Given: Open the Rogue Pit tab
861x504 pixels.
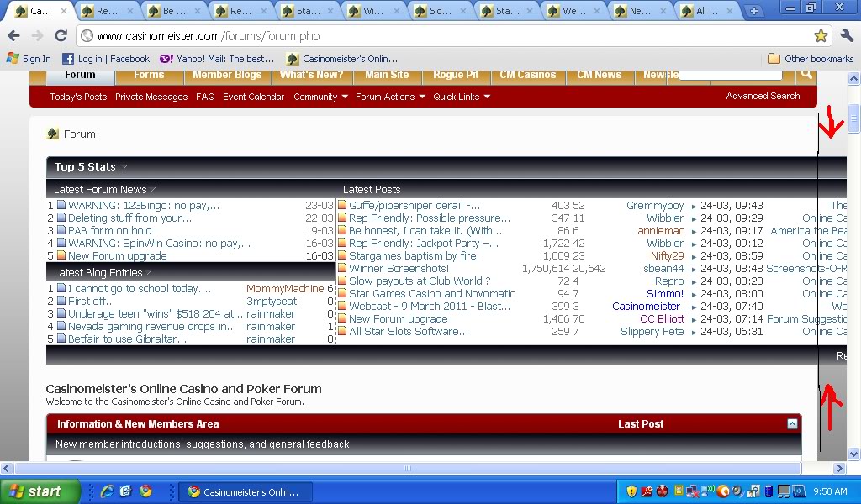Looking at the screenshot, I should point(456,76).
